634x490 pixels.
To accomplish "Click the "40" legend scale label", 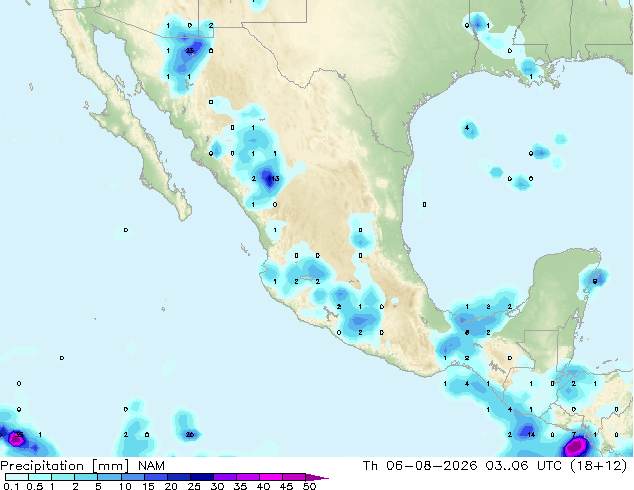I will (x=263, y=486).
